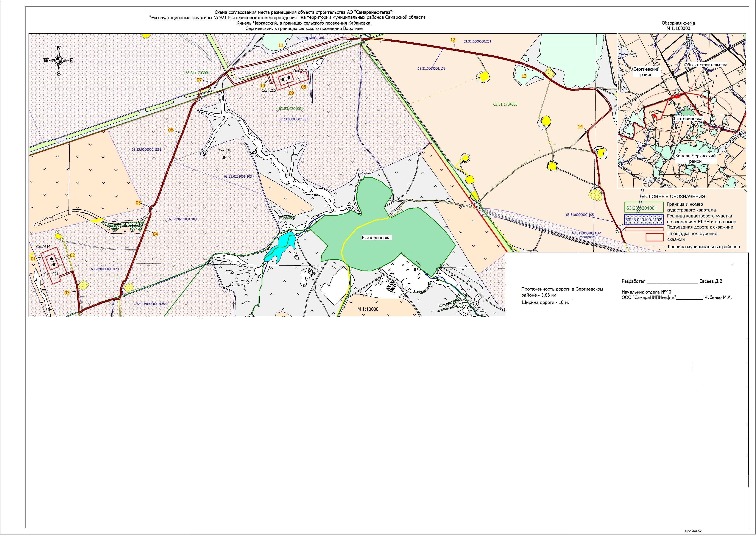Click the Формат А2 footer label
This screenshot has width=756, height=535.
693,531
